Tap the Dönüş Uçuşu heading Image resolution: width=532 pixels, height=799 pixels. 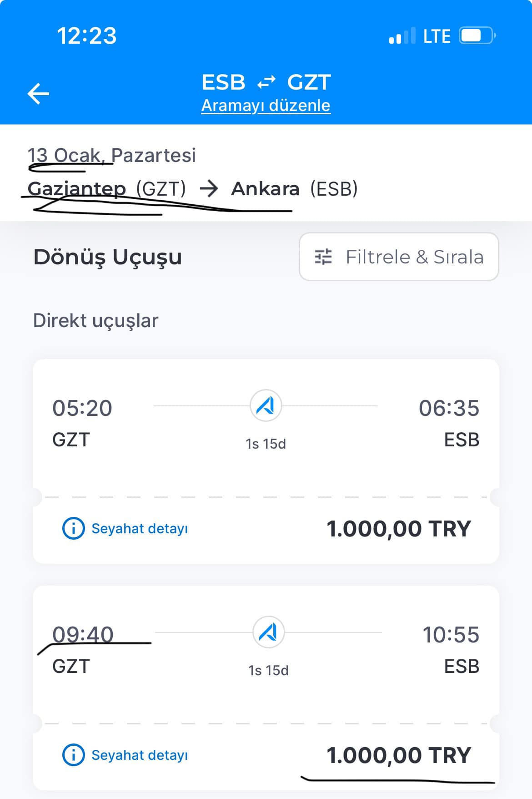pyautogui.click(x=108, y=257)
